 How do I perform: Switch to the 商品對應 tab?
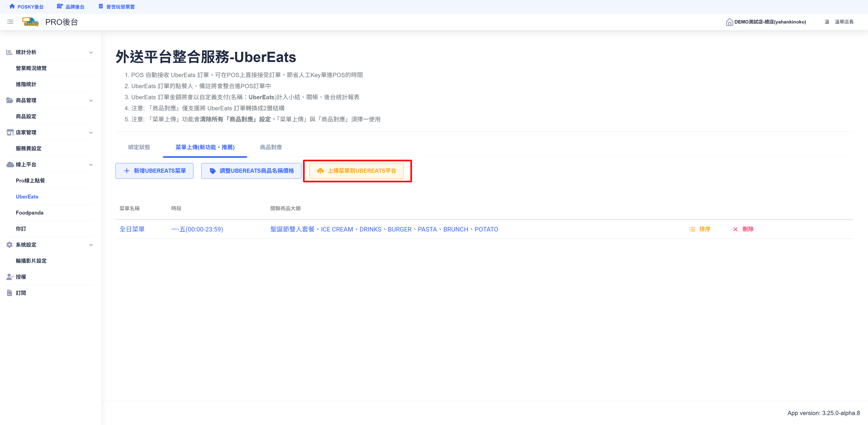(271, 147)
